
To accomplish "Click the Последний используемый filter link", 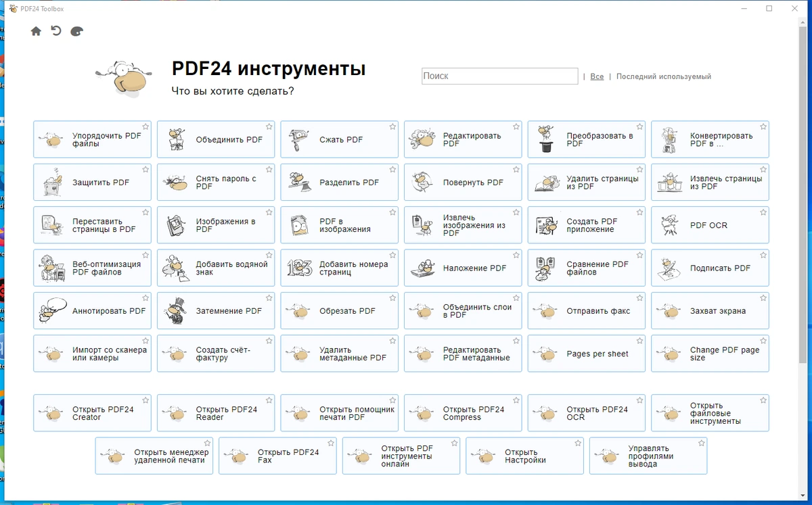I will pos(664,76).
